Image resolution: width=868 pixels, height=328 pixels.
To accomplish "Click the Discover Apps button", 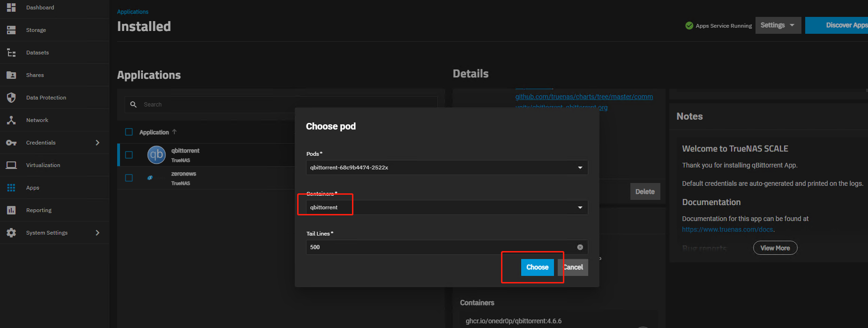I will pos(837,25).
